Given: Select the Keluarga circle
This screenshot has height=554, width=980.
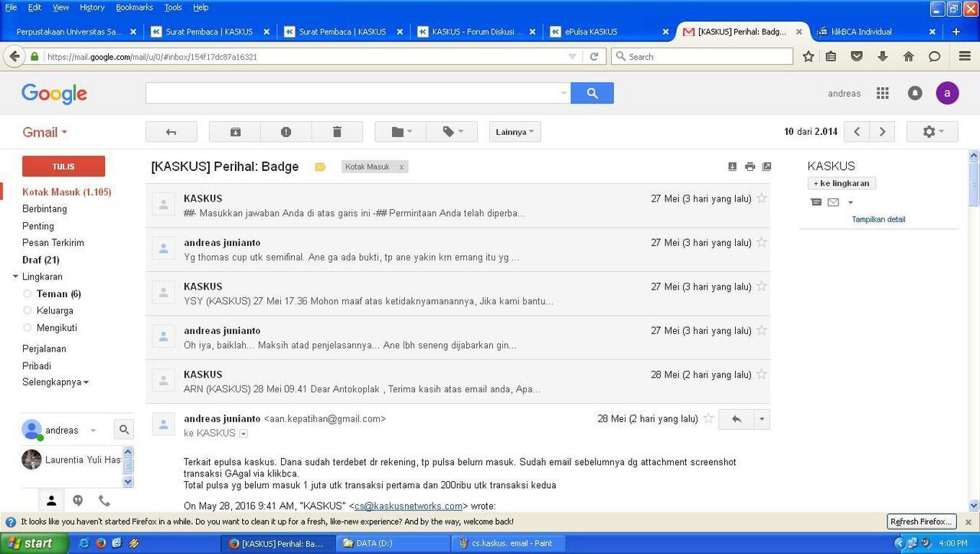Looking at the screenshot, I should 55,310.
